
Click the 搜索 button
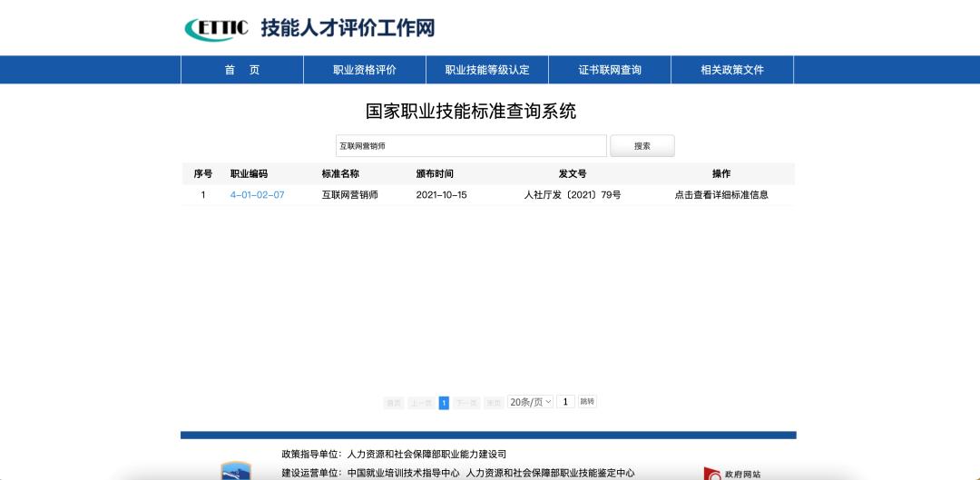click(642, 145)
